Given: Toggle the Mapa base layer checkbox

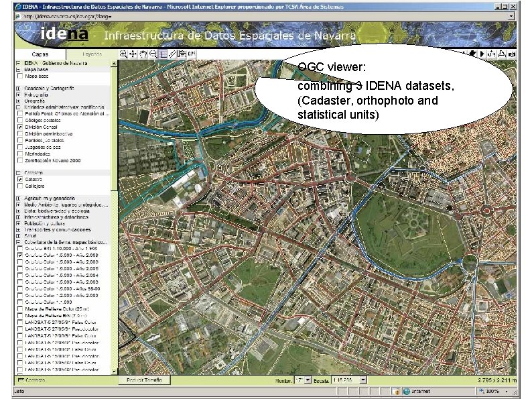Looking at the screenshot, I should click(x=20, y=76).
